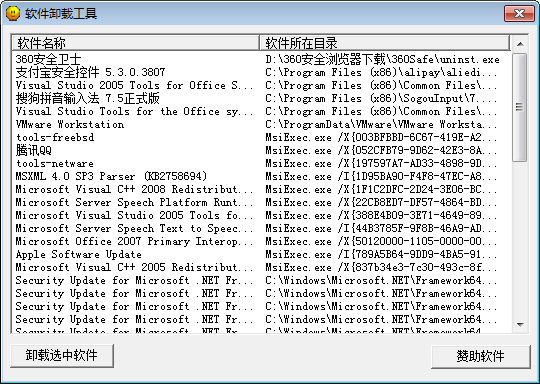Click the MsiExec.exe /I{44B3785F path cell
540x384 pixels.
pyautogui.click(x=381, y=228)
